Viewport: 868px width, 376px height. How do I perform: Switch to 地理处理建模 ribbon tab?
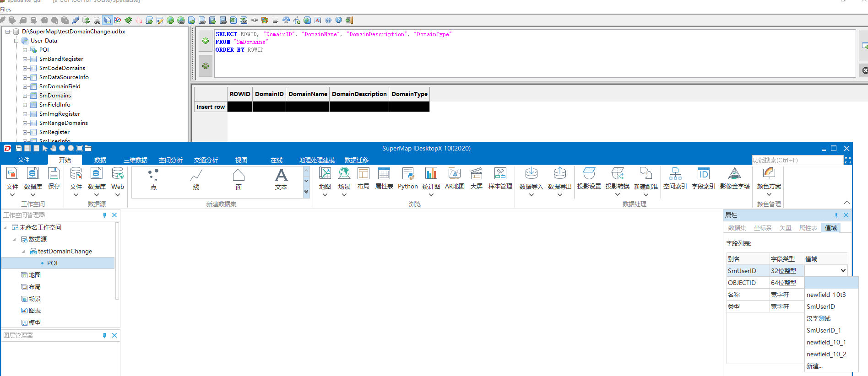pos(317,160)
